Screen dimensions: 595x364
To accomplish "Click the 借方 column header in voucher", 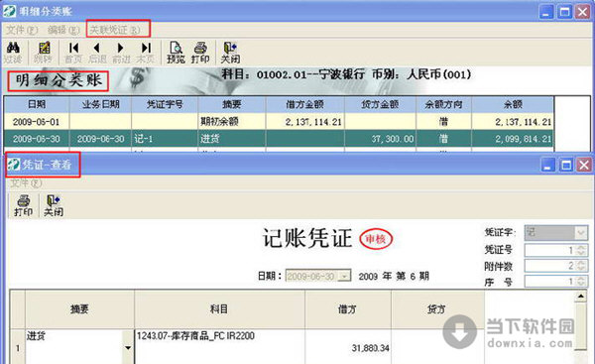I will pos(348,309).
